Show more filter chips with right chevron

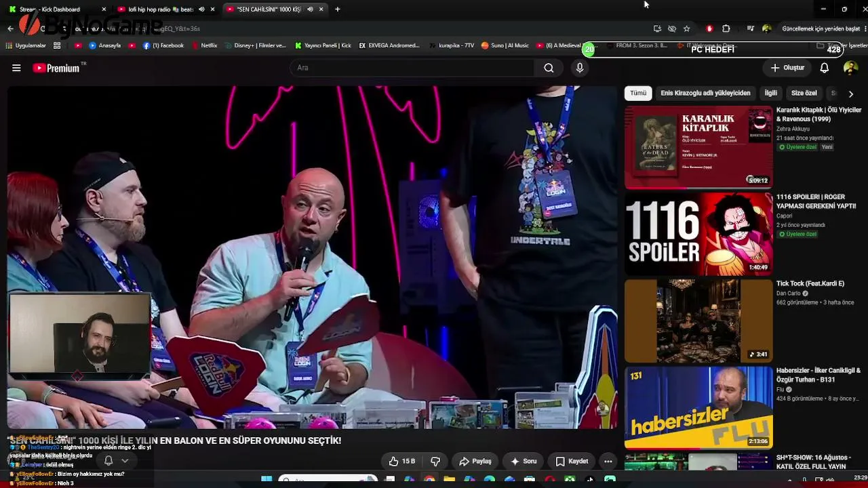pyautogui.click(x=850, y=94)
